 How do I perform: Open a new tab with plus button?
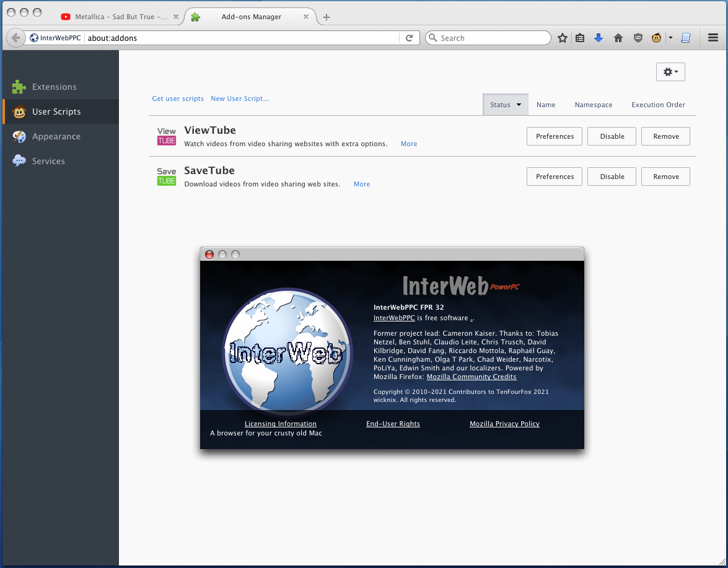point(327,17)
